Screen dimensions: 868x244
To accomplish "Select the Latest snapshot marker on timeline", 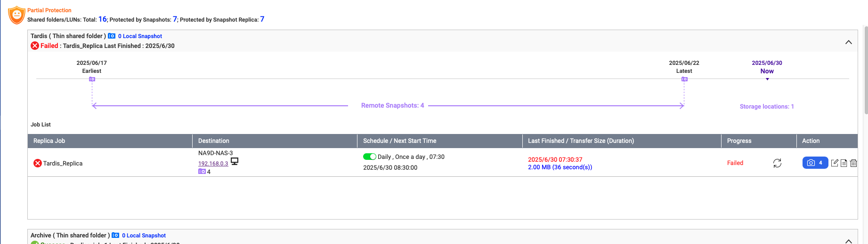I will [684, 79].
